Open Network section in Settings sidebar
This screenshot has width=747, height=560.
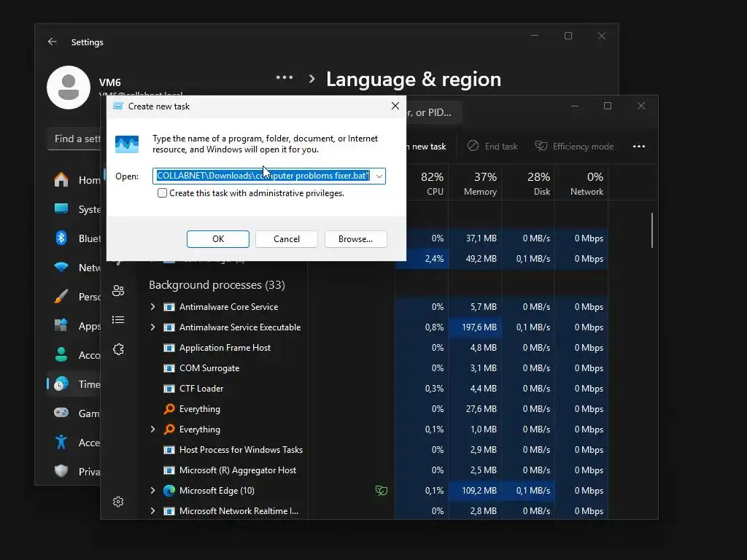[76, 267]
